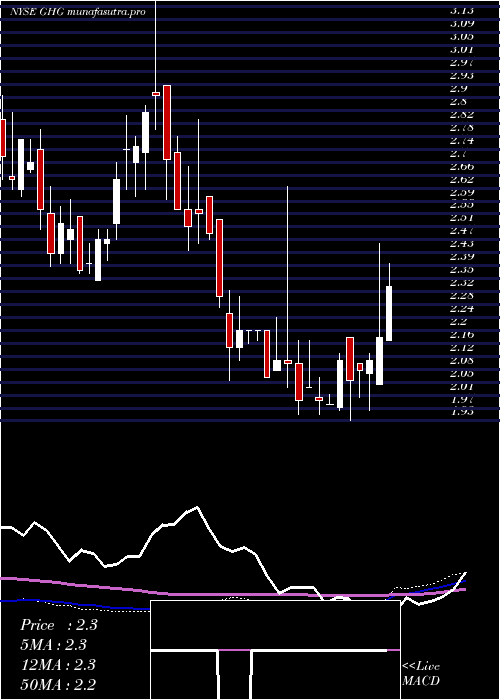Click the 2.55 price axis label
The height and width of the screenshot is (700, 500).
462,205
